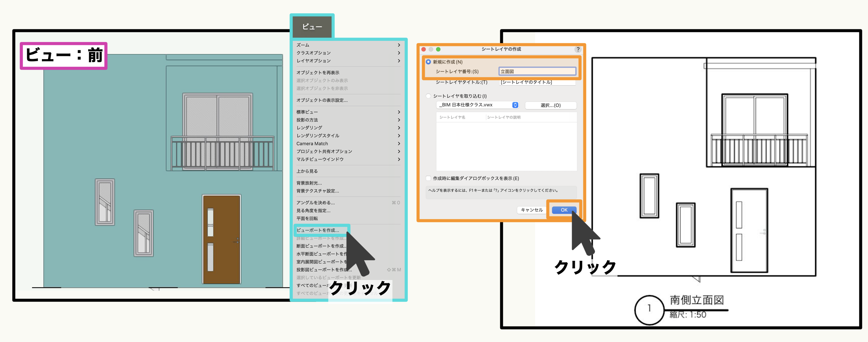Click the red close button of dialog
868x342 pixels.
click(x=424, y=49)
